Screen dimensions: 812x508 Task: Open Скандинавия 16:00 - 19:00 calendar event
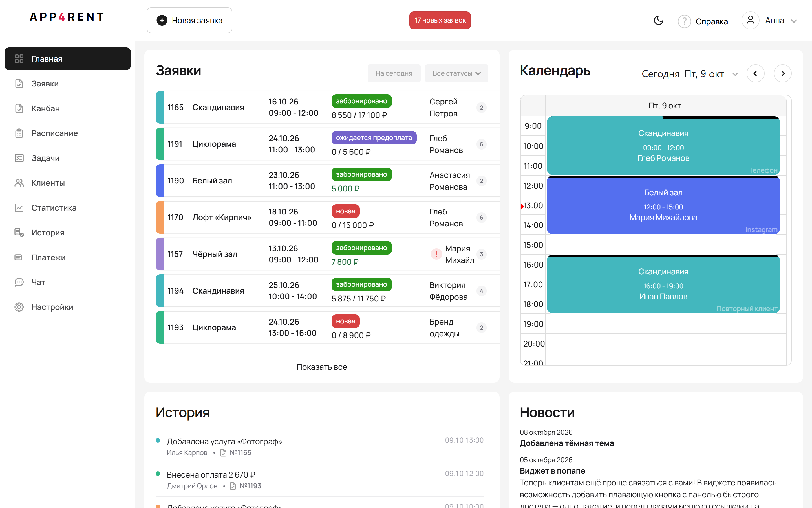point(663,284)
